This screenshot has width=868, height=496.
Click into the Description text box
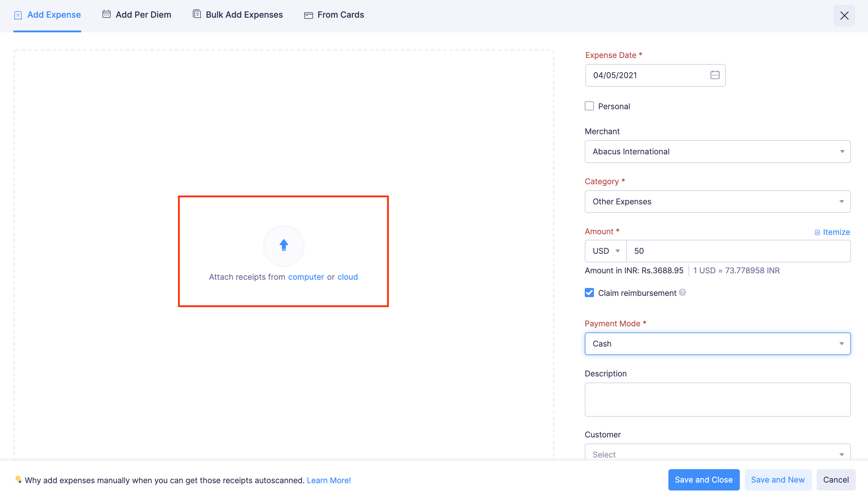click(x=717, y=399)
